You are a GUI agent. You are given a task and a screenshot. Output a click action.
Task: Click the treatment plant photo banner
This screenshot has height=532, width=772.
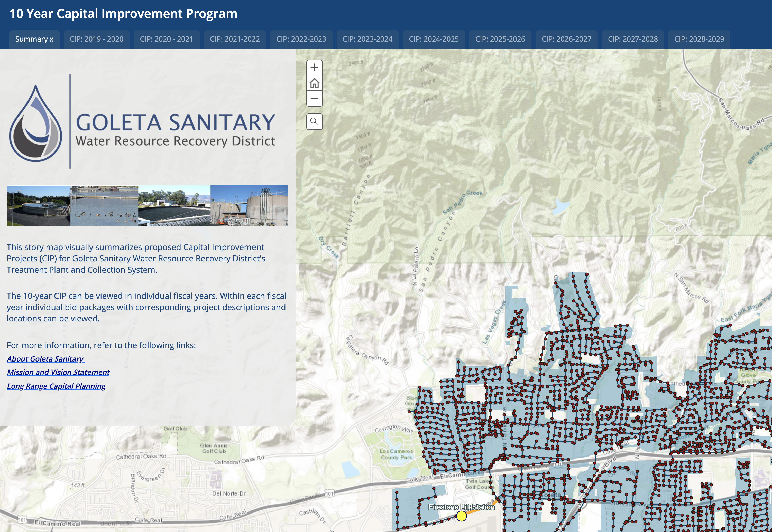coord(147,206)
